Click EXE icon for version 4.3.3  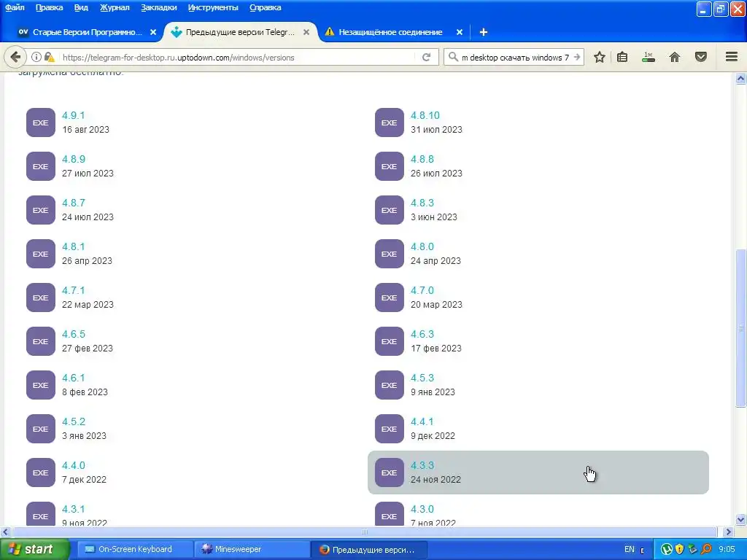(390, 472)
